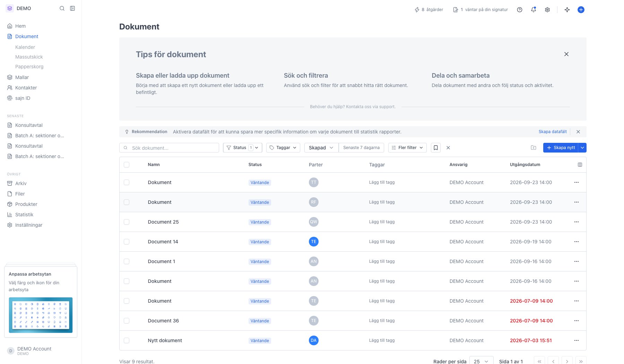Viewport: 624px width, 364px height.
Task: Open the Taggar filter dropdown
Action: [x=283, y=148]
